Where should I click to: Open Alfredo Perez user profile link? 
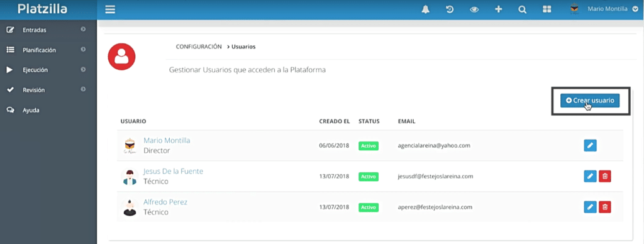[165, 202]
